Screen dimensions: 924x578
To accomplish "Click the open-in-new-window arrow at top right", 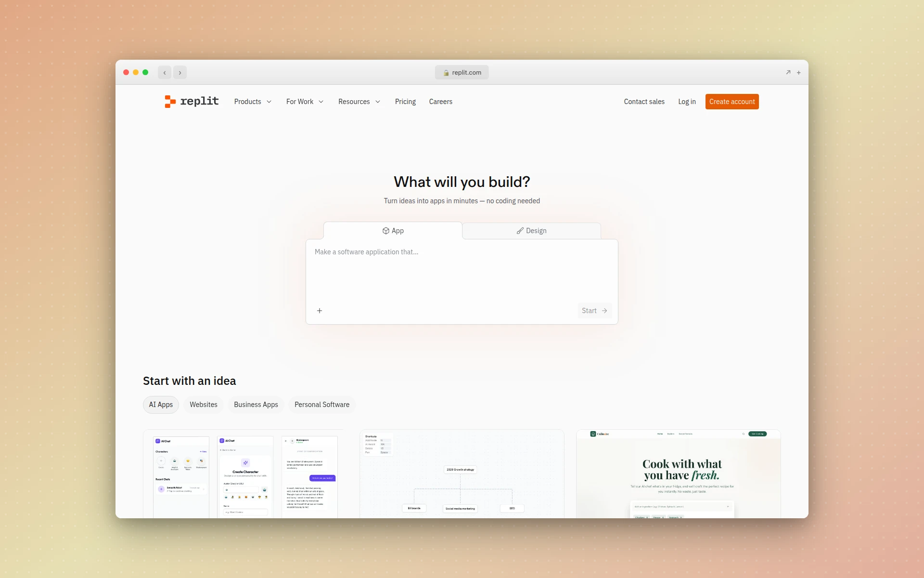I will [788, 72].
